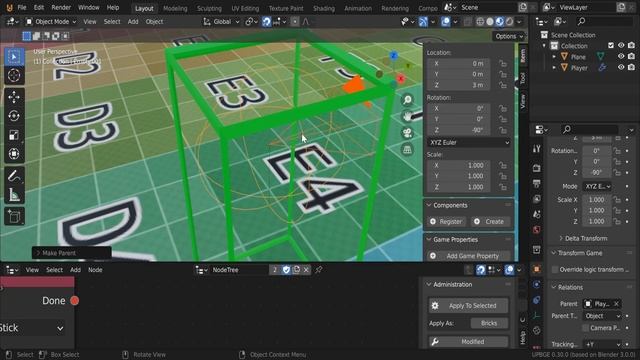Select the Annotate tool
Viewport: 640px width, 360px height.
click(x=14, y=176)
